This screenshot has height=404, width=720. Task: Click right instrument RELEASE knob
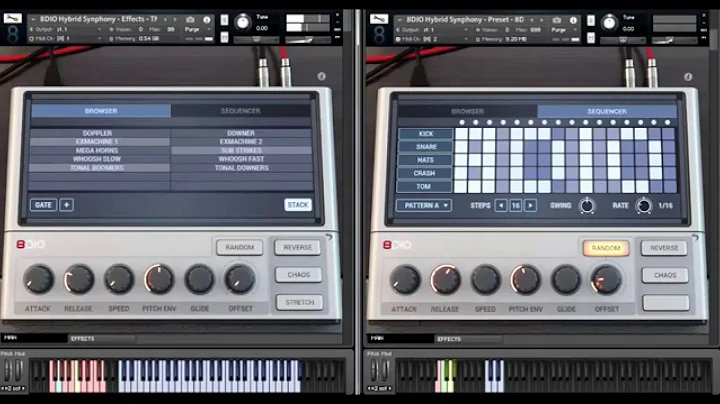point(445,280)
